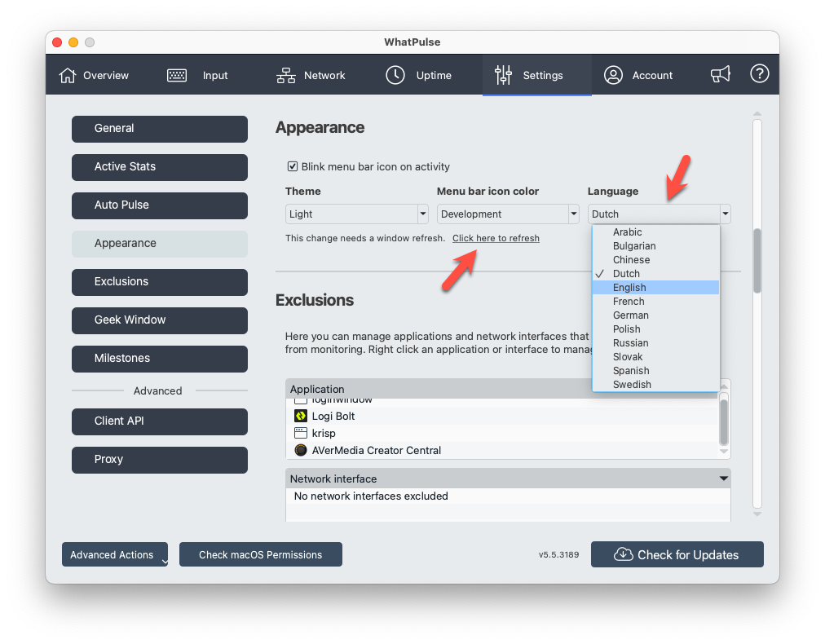Screen dimensions: 825x644
Task: Click the Uptime clock icon
Action: [395, 75]
